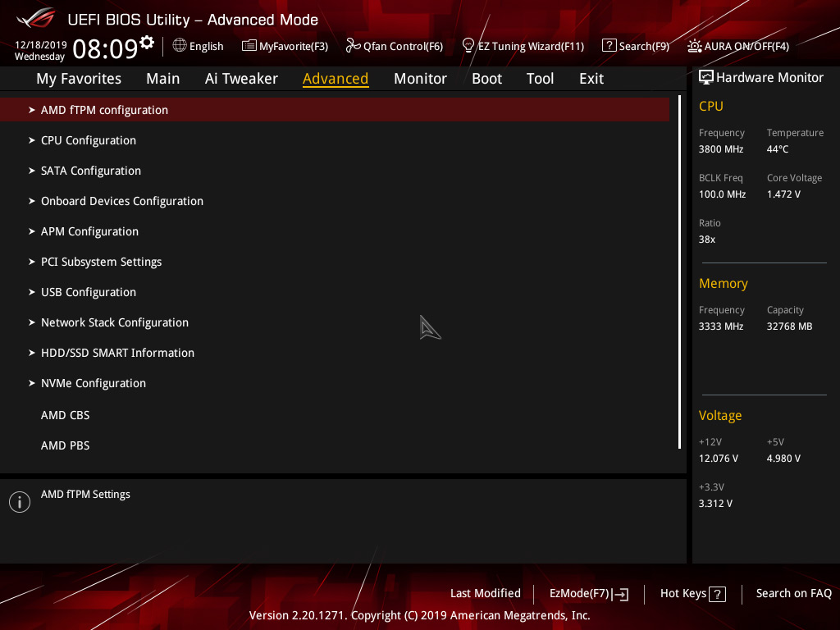Viewport: 840px width, 630px height.
Task: Open MyFavorite settings via F3 icon
Action: click(285, 46)
